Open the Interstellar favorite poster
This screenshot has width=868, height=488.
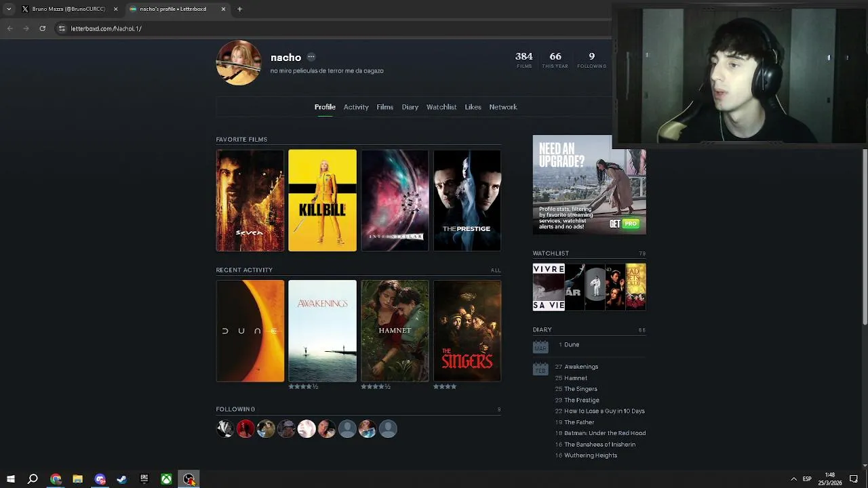pyautogui.click(x=395, y=201)
